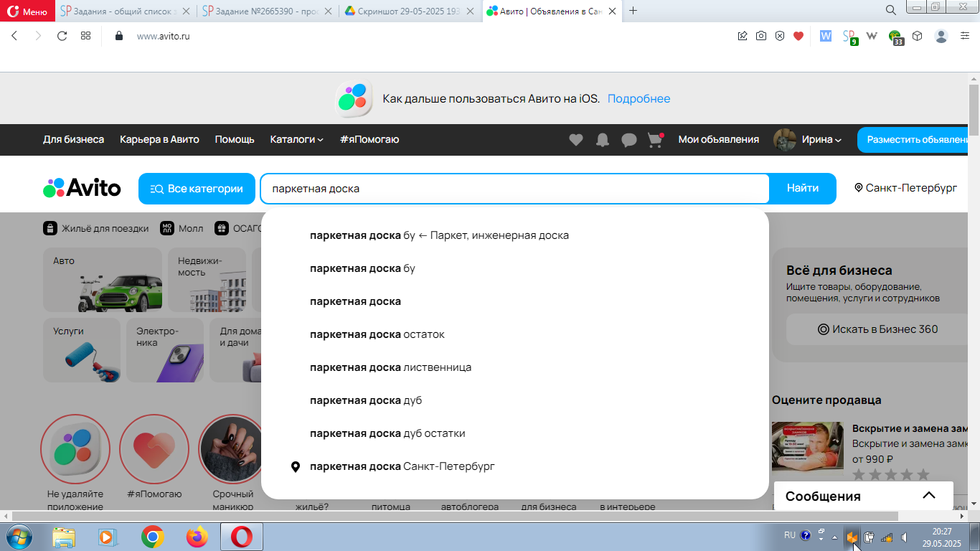This screenshot has height=551, width=980.
Task: Click the RU language indicator in tray
Action: [789, 535]
